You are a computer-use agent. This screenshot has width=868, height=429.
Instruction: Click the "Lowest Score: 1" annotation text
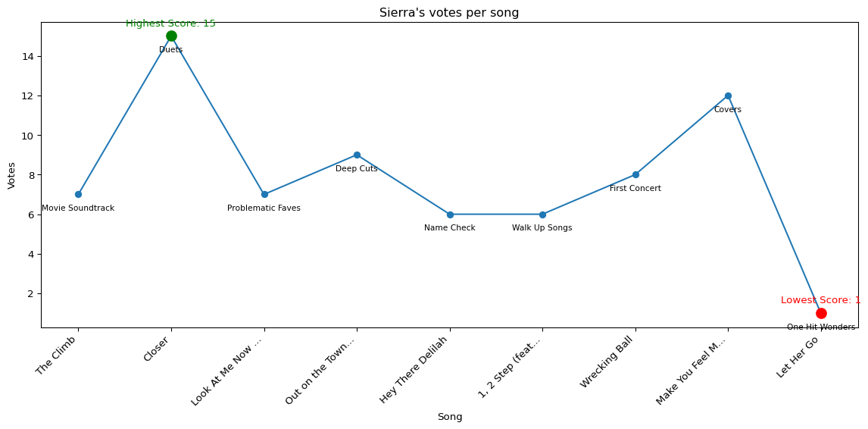tap(820, 300)
